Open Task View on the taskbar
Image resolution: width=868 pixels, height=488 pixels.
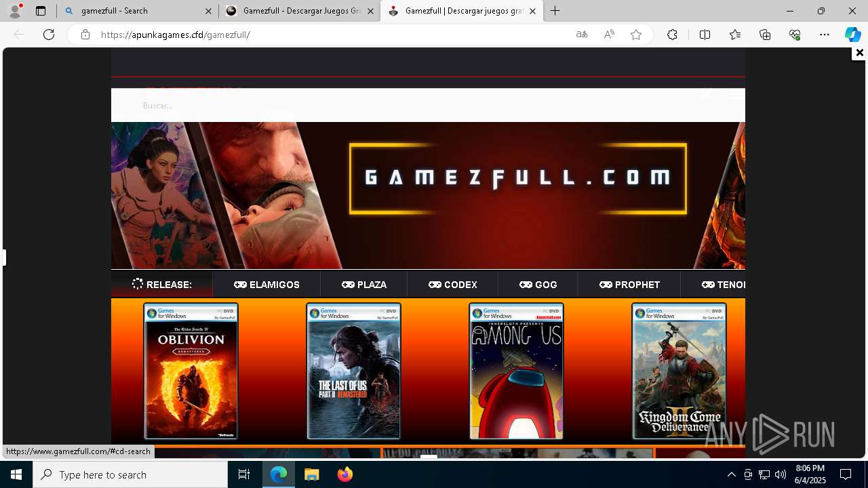(244, 474)
